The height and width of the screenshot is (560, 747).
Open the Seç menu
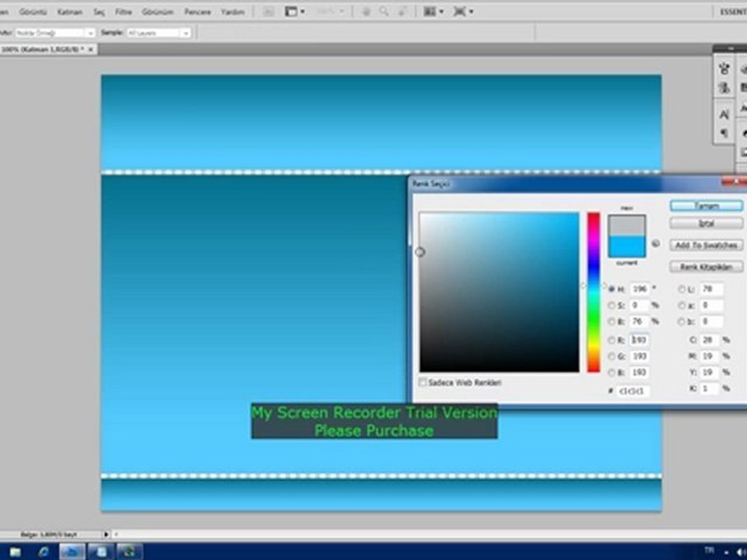point(99,12)
